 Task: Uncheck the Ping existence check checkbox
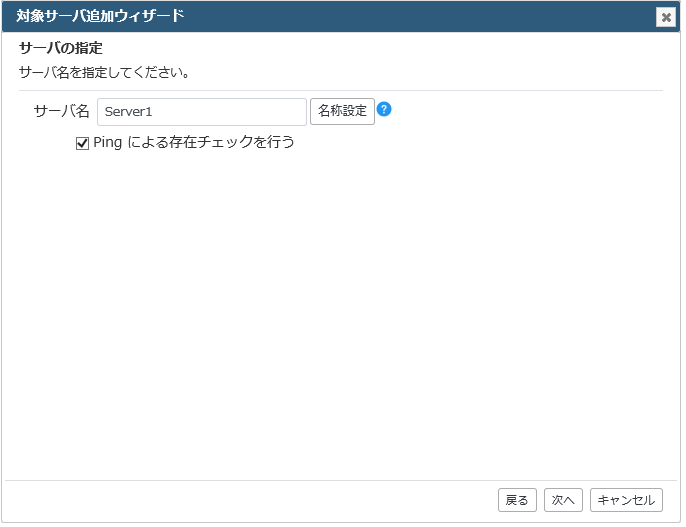[x=82, y=143]
